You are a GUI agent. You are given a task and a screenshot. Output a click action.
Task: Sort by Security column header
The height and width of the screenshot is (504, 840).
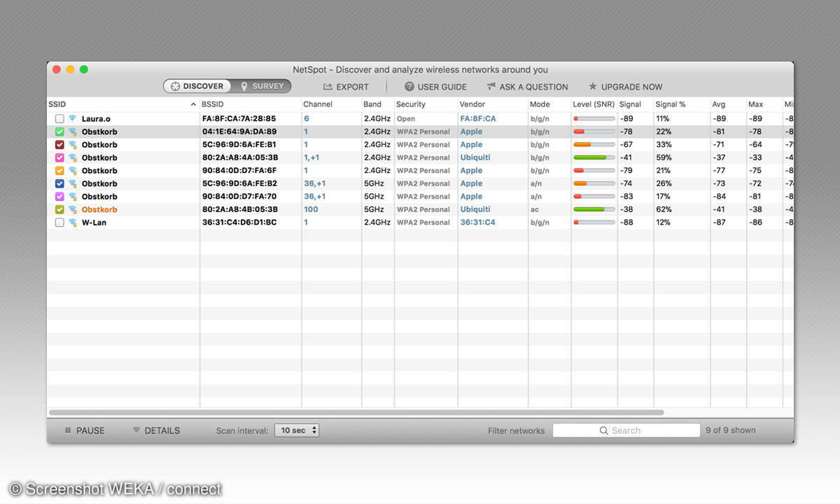(426, 104)
